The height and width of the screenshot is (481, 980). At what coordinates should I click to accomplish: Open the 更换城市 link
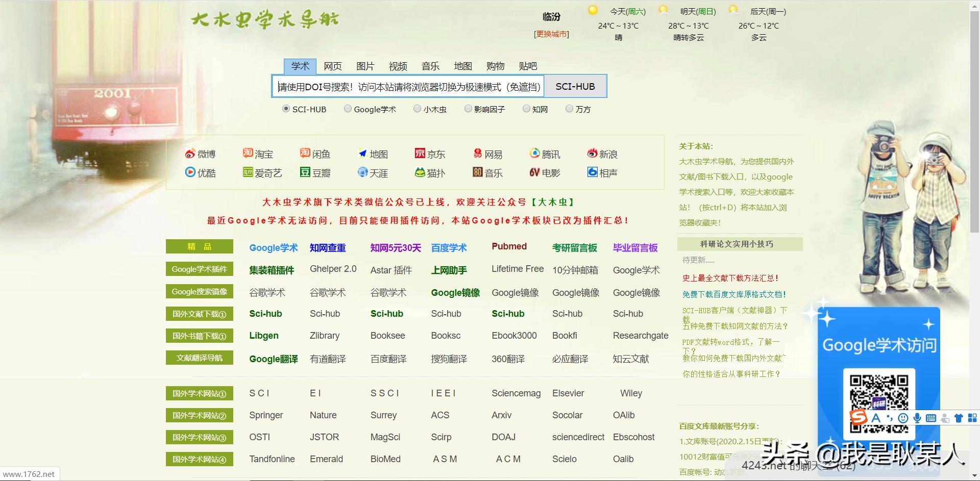[x=552, y=35]
